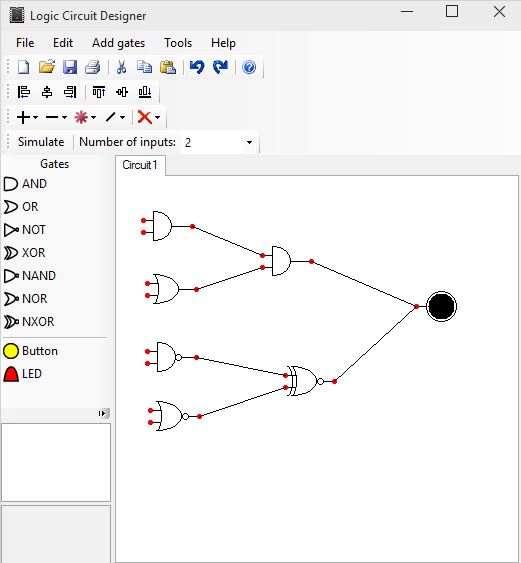
Task: Open the minus tool dropdown arrow
Action: [64, 117]
